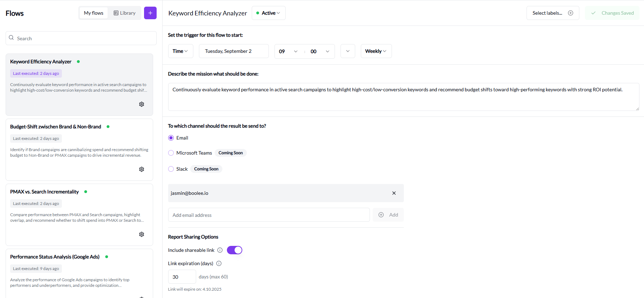Viewport: 644px width, 298px height.
Task: Select the Email radio option
Action: pos(171,138)
